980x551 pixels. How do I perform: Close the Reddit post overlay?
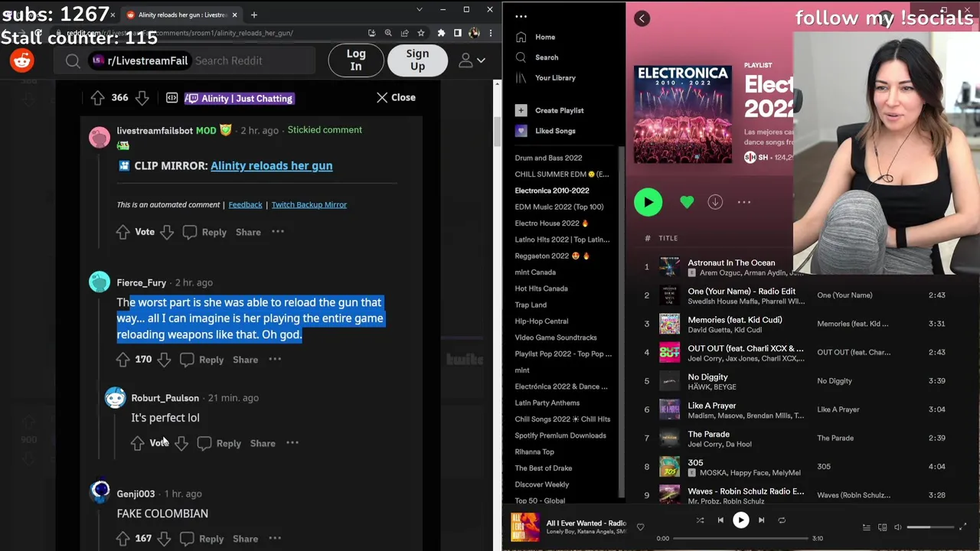396,97
